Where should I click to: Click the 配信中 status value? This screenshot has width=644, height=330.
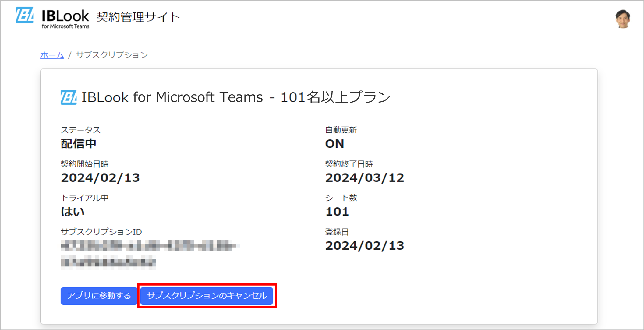79,144
